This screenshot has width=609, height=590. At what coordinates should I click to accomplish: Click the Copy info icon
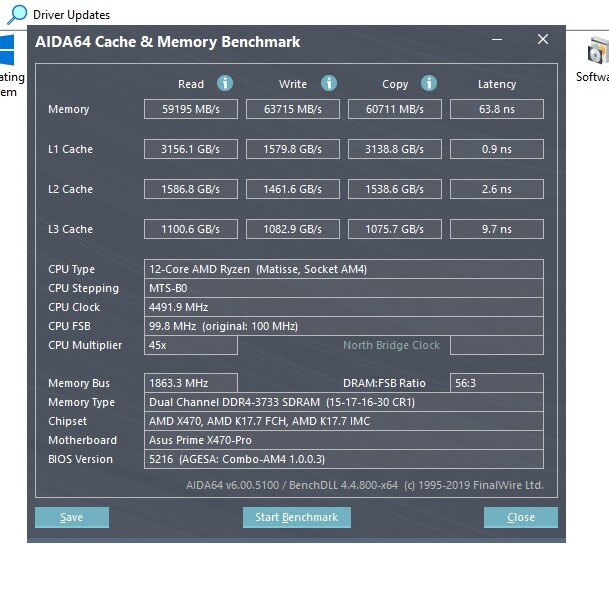click(429, 83)
